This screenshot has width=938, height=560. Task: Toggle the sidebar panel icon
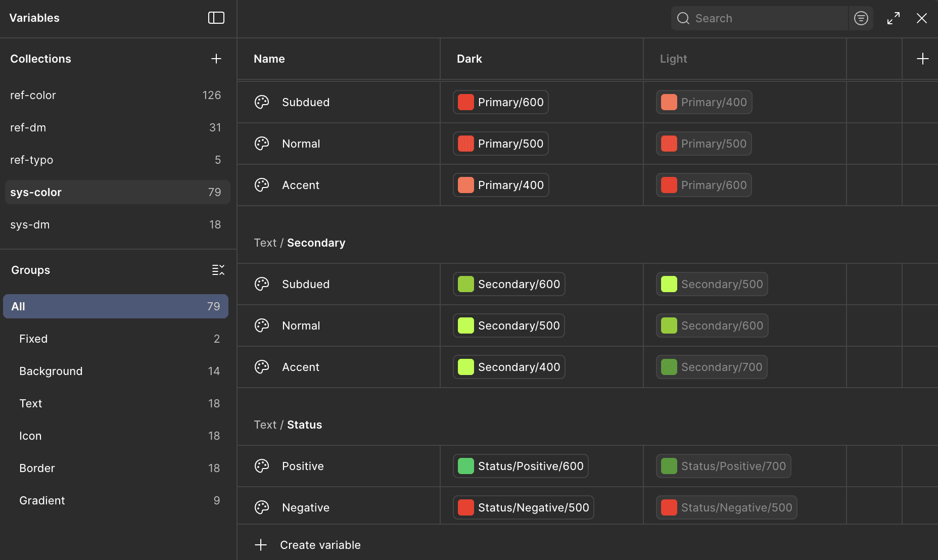[216, 18]
